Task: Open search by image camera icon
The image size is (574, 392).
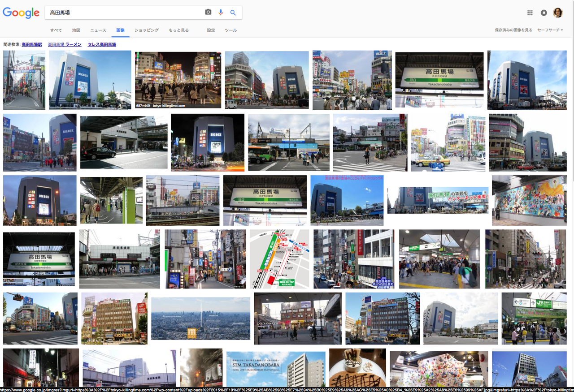Action: point(208,13)
